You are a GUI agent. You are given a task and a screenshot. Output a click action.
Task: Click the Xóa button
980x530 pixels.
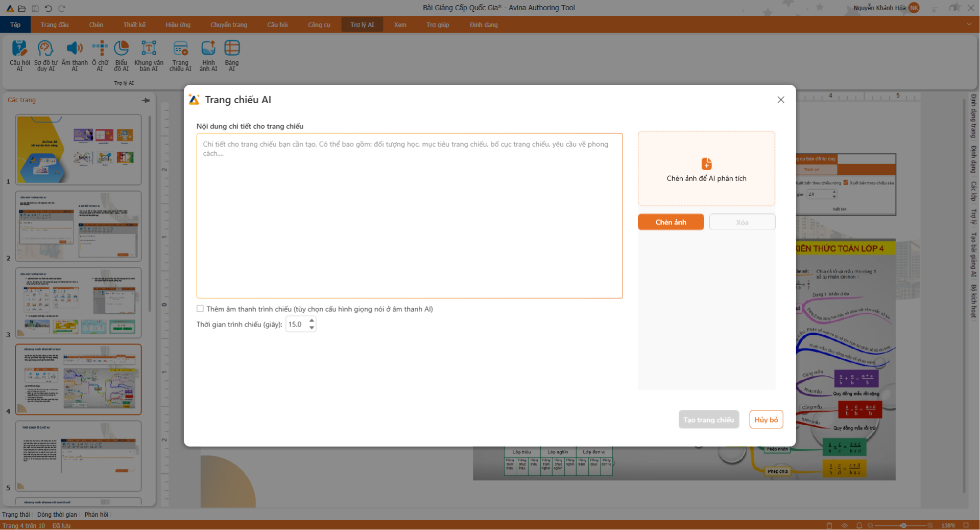[742, 222]
